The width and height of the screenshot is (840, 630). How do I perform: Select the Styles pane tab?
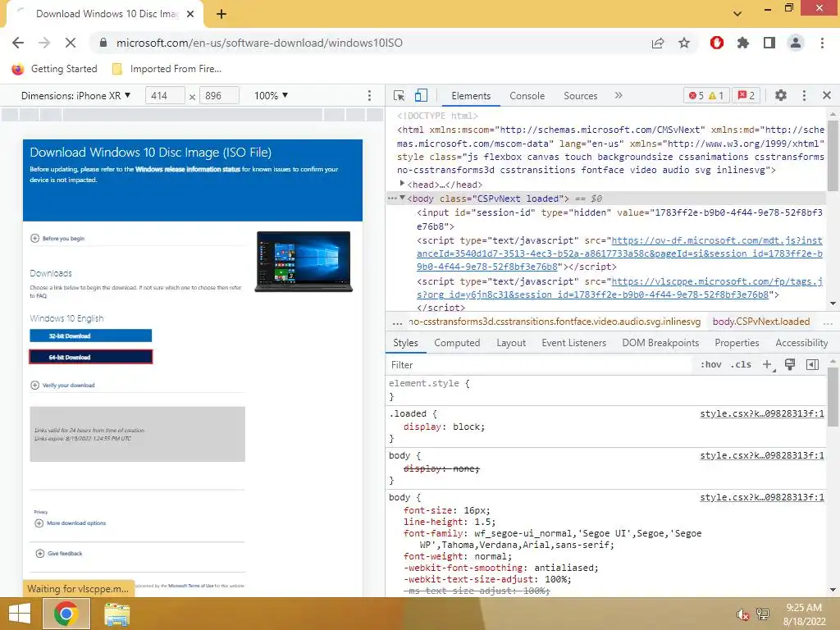click(x=405, y=343)
